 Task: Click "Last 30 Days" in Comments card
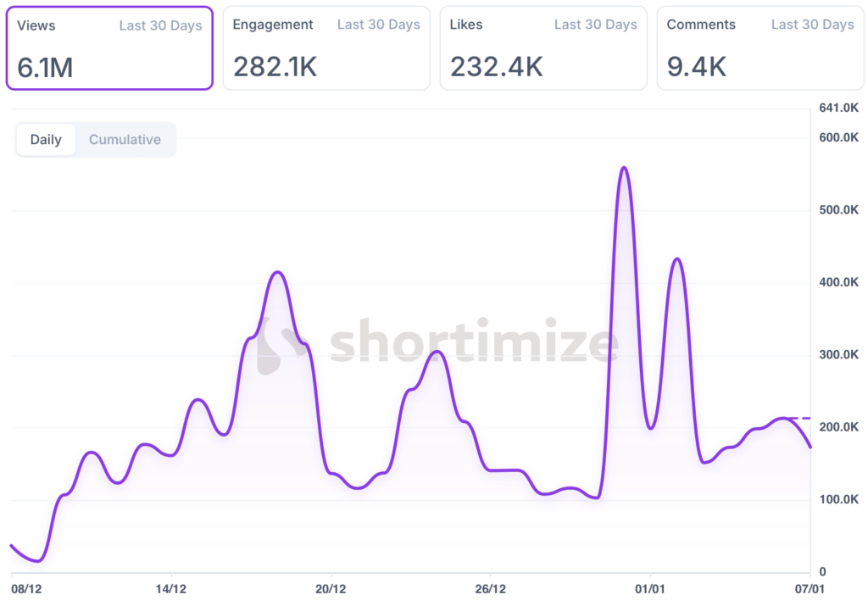pos(812,25)
